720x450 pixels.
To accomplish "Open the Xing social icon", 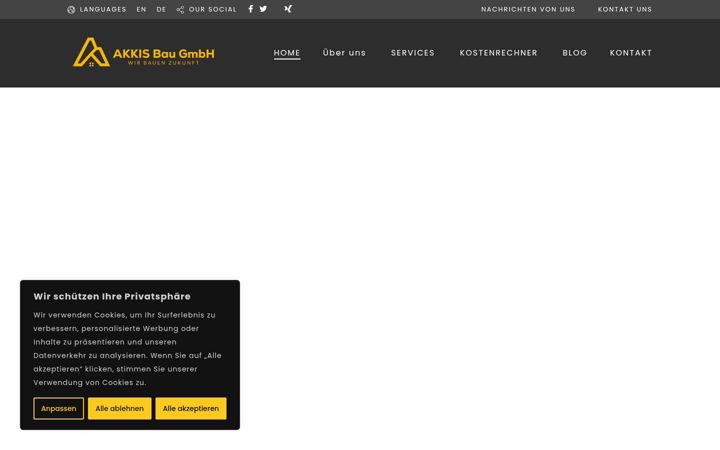I will (x=288, y=9).
